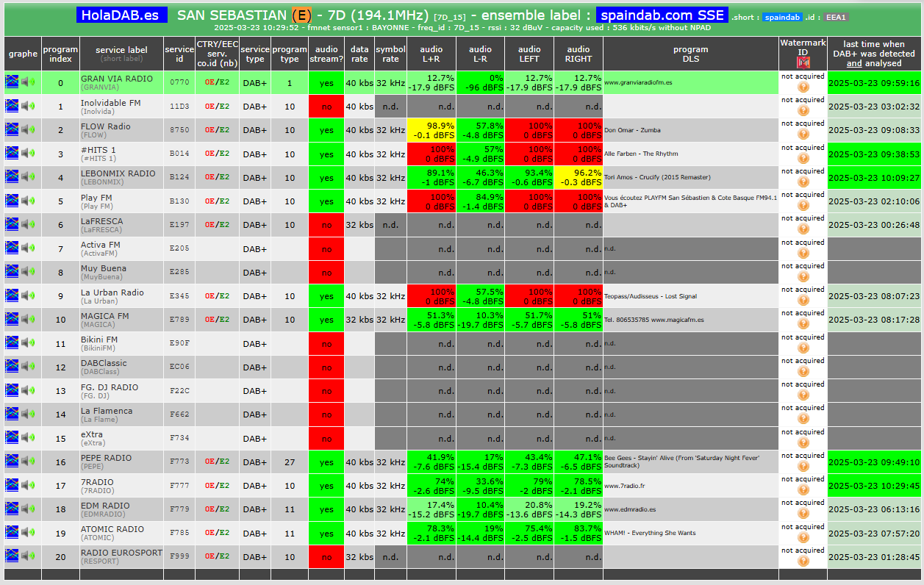Click the spaindab short label badge
Screen dimensions: 924x585
pyautogui.click(x=782, y=17)
